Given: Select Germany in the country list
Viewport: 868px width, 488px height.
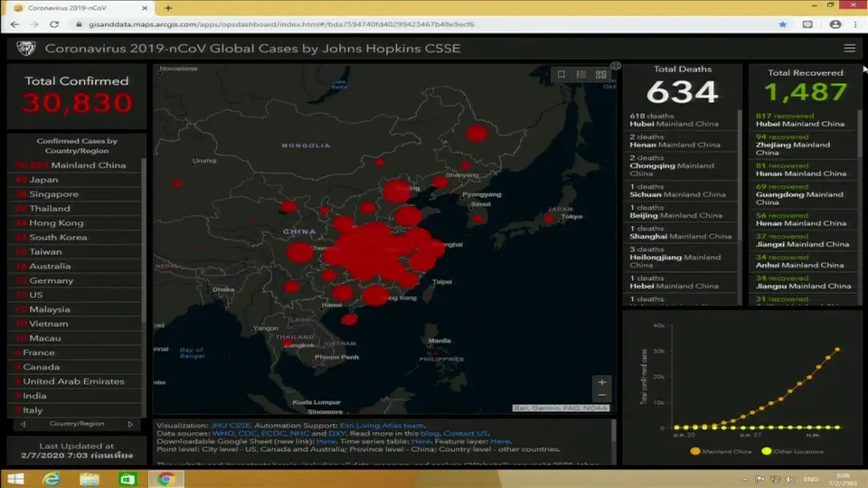Looking at the screenshot, I should tap(75, 280).
